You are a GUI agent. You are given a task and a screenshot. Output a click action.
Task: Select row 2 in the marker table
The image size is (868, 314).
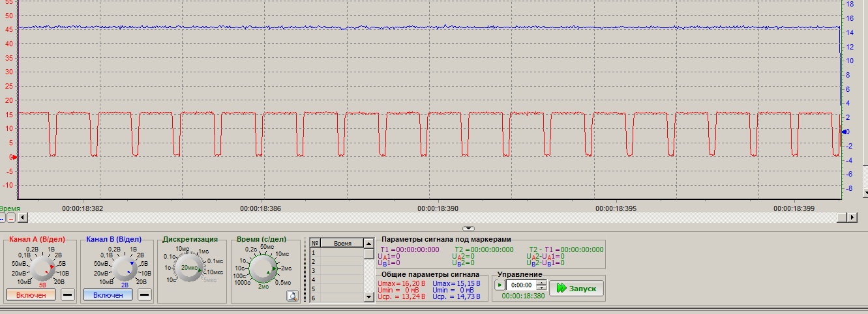[337, 261]
